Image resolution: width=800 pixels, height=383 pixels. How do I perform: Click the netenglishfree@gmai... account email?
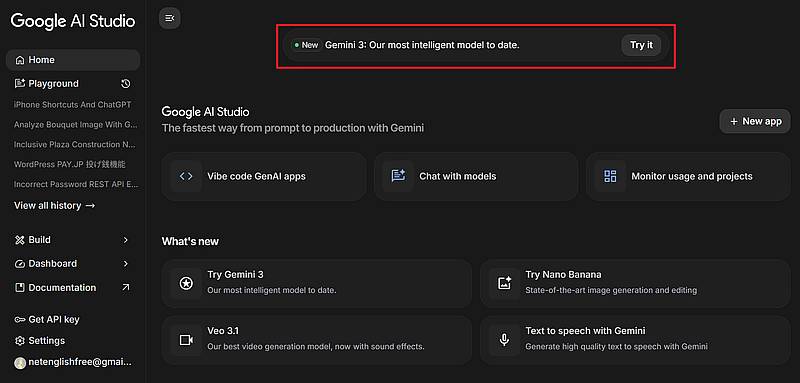click(x=80, y=363)
